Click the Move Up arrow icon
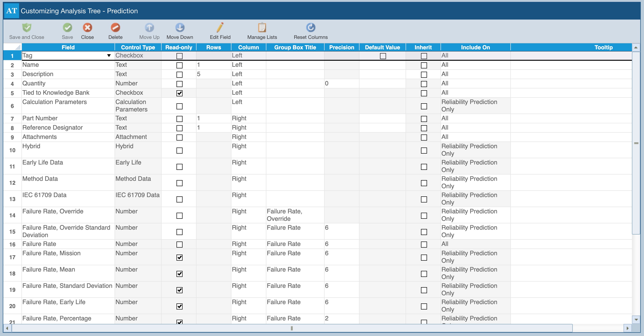This screenshot has height=336, width=644. tap(149, 28)
